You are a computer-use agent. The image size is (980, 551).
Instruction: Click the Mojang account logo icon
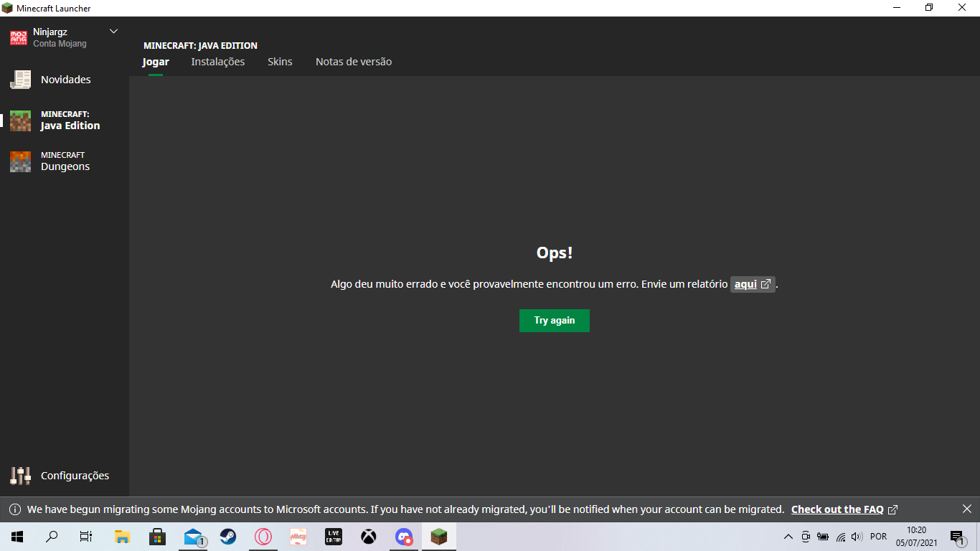click(19, 37)
